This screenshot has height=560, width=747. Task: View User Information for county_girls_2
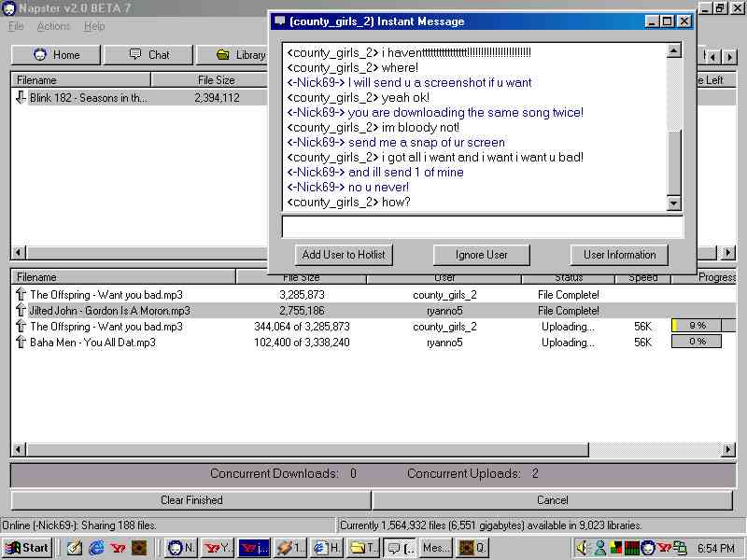[619, 255]
